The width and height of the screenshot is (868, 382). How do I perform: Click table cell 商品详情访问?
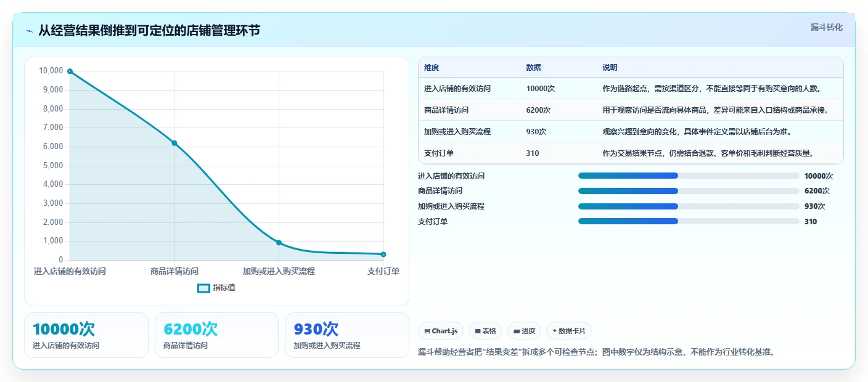click(x=446, y=110)
